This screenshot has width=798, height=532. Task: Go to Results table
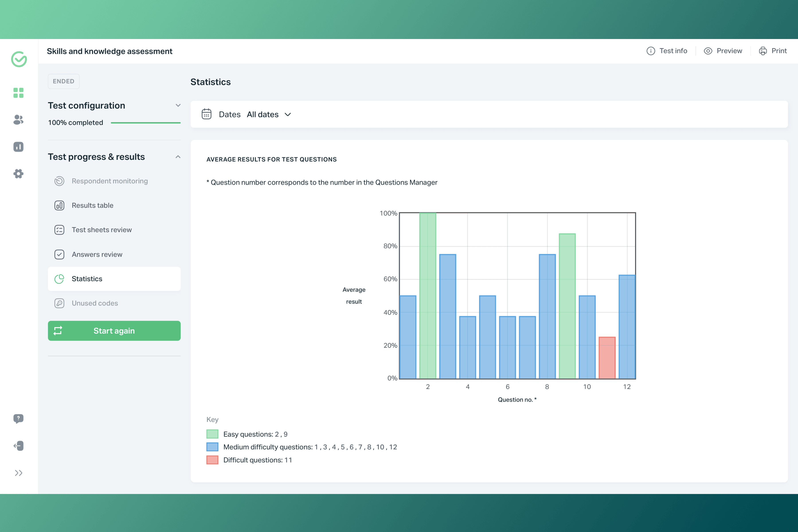(92, 205)
